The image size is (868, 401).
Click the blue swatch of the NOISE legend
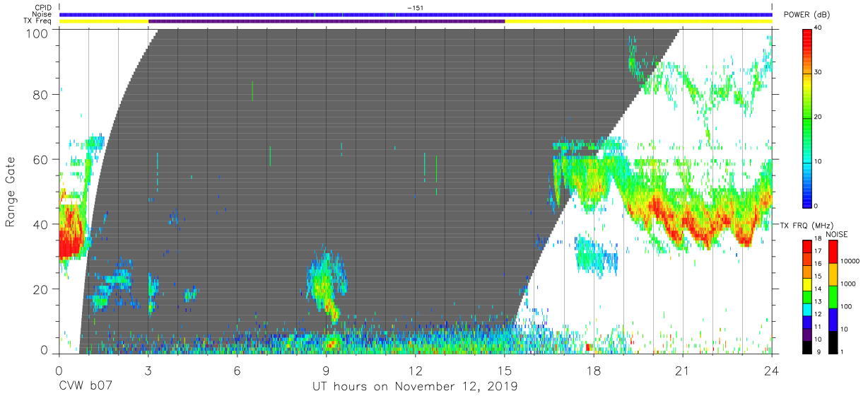point(833,320)
